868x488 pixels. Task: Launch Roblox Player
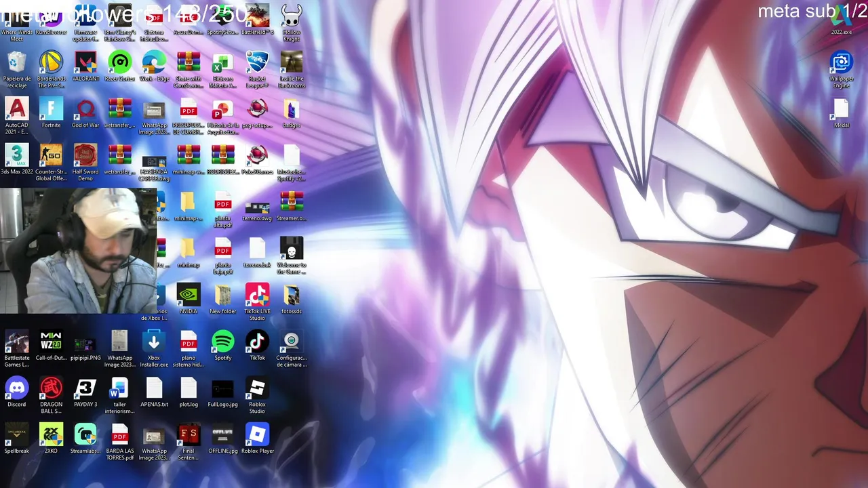coord(257,439)
